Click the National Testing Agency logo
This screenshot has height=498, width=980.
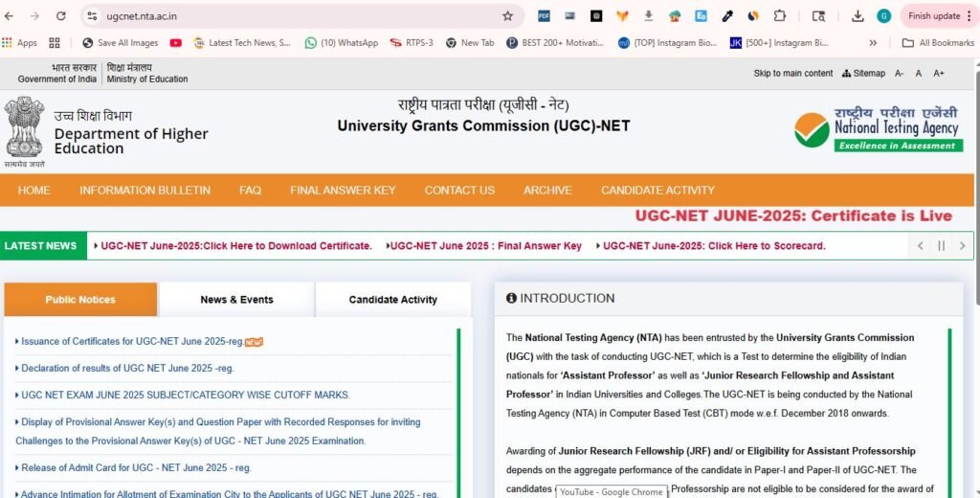pyautogui.click(x=879, y=129)
